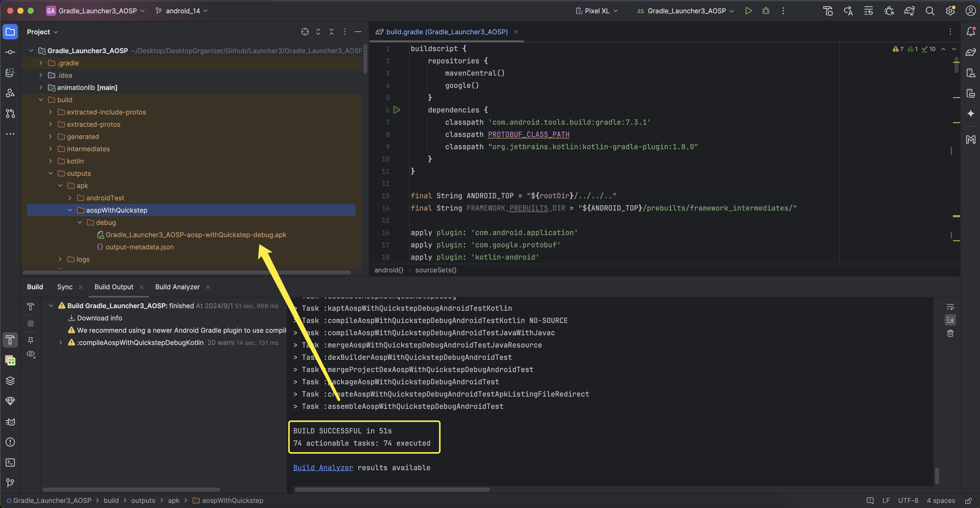This screenshot has width=980, height=508.
Task: Click run gutter icon on line 6
Action: (x=397, y=110)
